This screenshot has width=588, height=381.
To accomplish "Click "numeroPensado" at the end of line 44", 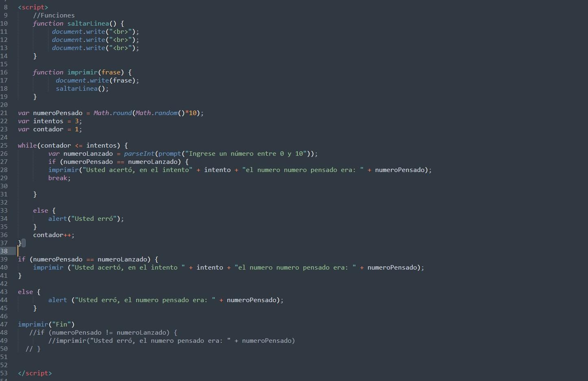I will click(252, 300).
